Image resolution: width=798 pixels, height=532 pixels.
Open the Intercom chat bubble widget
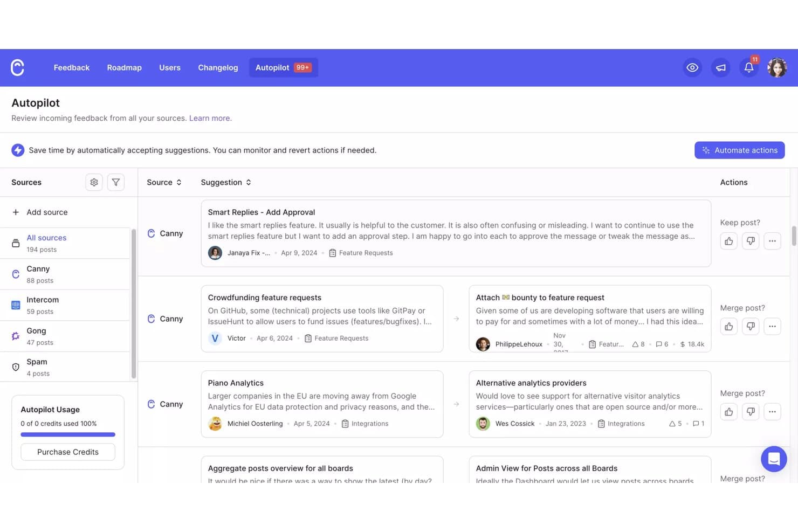pos(774,459)
